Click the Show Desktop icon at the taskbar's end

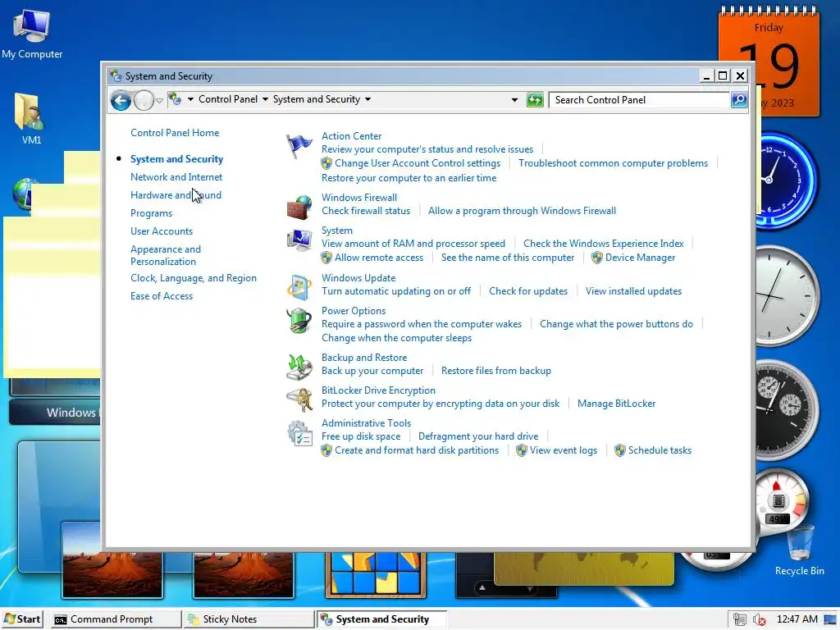pos(832,619)
